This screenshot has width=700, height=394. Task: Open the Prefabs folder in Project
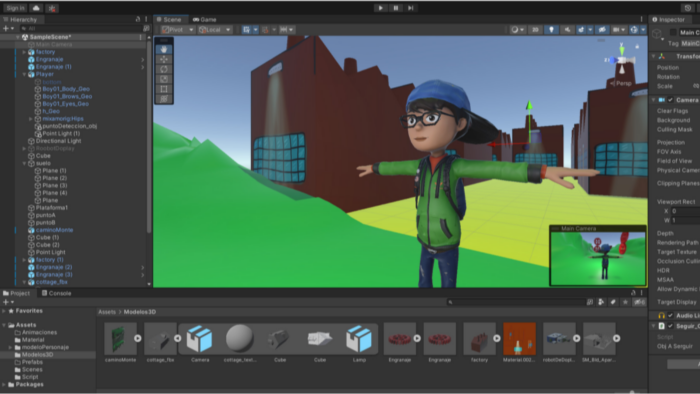[x=33, y=362]
